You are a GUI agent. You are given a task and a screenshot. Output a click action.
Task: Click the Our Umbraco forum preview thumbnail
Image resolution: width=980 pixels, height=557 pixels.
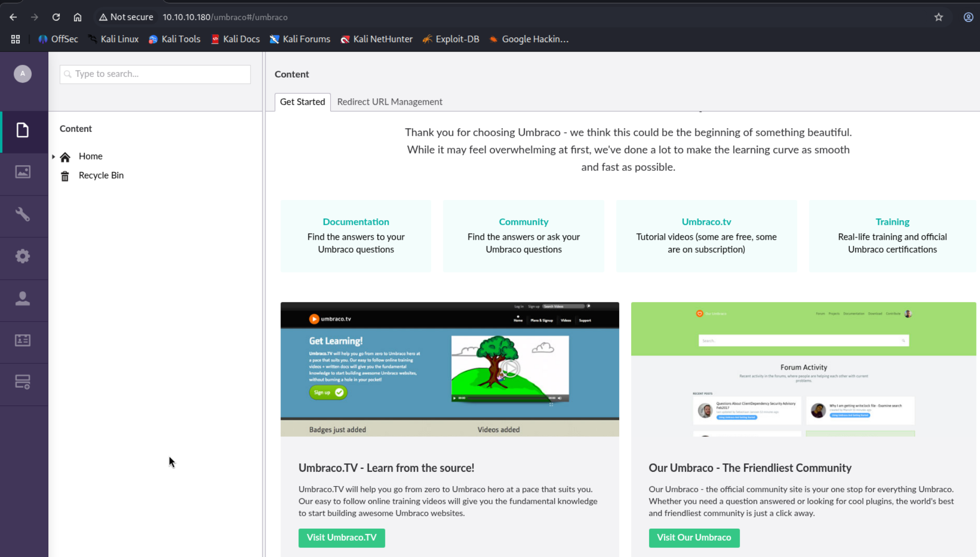[x=804, y=369]
